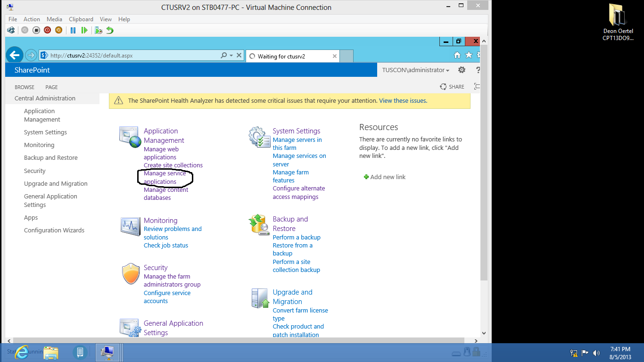
Task: Click the page vertical scrollbar down arrow
Action: click(483, 333)
